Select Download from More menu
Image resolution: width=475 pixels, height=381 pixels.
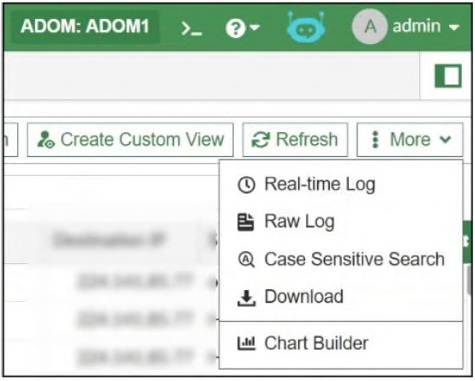(x=341, y=297)
